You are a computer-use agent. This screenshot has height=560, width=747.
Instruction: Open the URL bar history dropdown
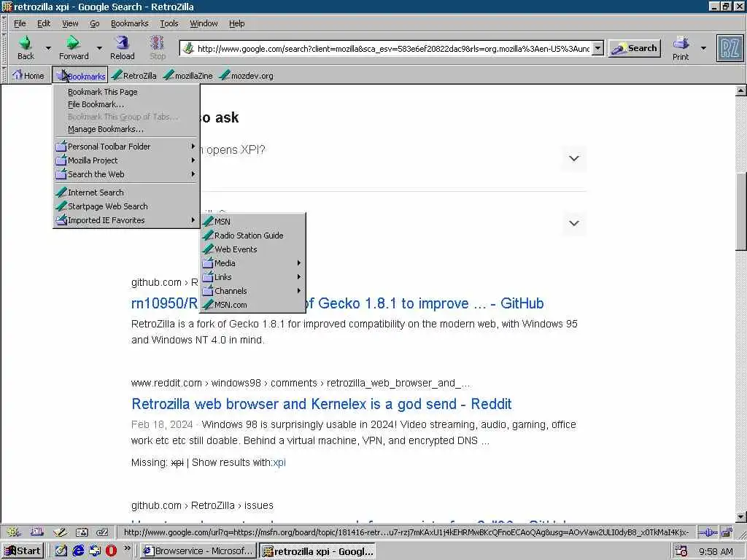click(598, 48)
